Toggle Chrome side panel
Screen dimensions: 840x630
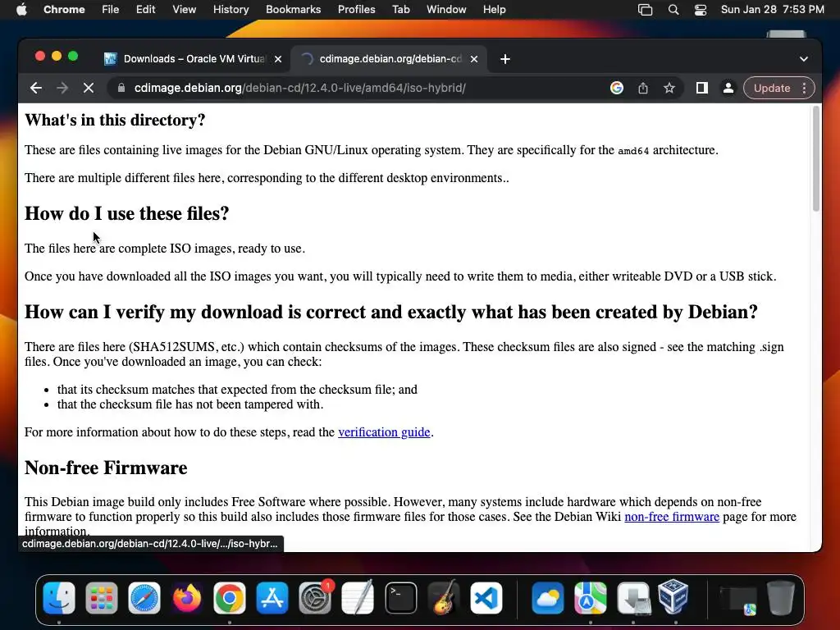pyautogui.click(x=702, y=88)
